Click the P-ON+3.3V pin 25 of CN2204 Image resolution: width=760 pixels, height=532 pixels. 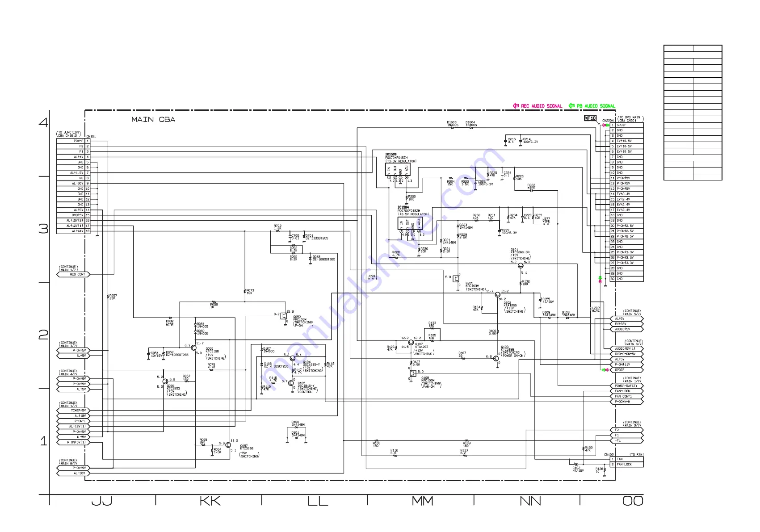pos(627,252)
